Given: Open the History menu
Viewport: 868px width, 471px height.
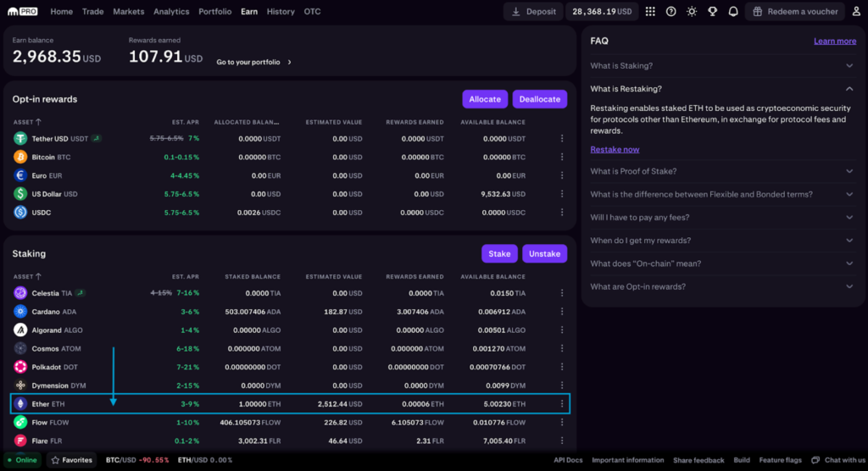Looking at the screenshot, I should click(281, 12).
